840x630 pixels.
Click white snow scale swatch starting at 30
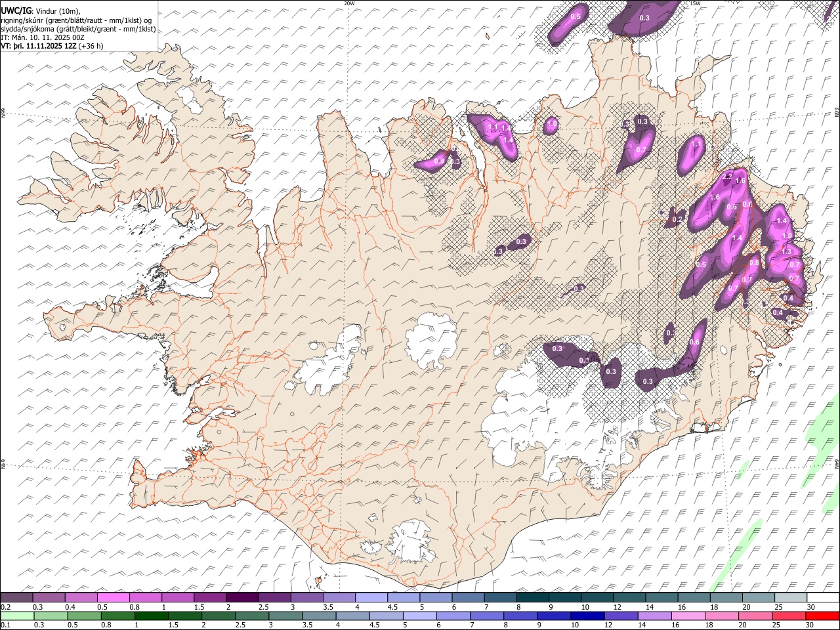pos(822,597)
